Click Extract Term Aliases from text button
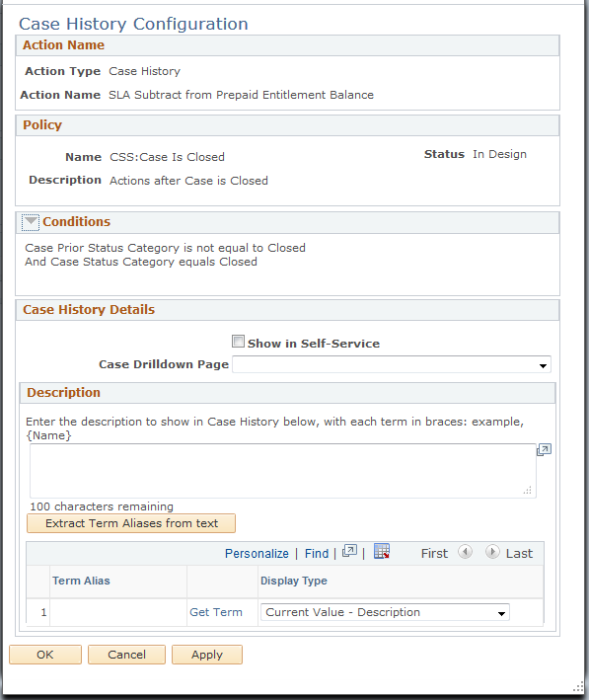589x700 pixels. tap(131, 523)
